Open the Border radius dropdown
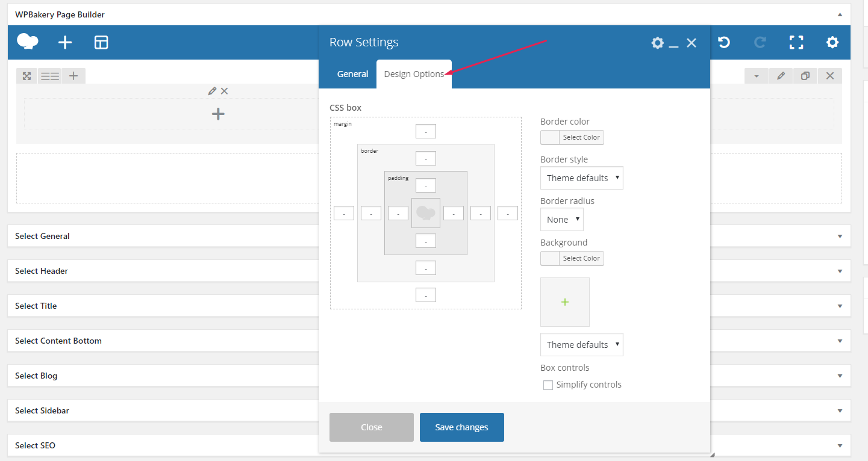The height and width of the screenshot is (461, 868). pos(561,220)
